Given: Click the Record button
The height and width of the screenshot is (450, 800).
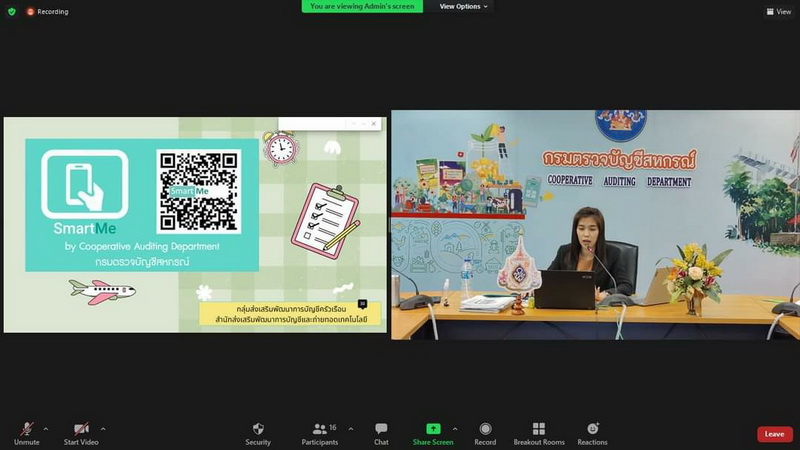Looking at the screenshot, I should (485, 434).
